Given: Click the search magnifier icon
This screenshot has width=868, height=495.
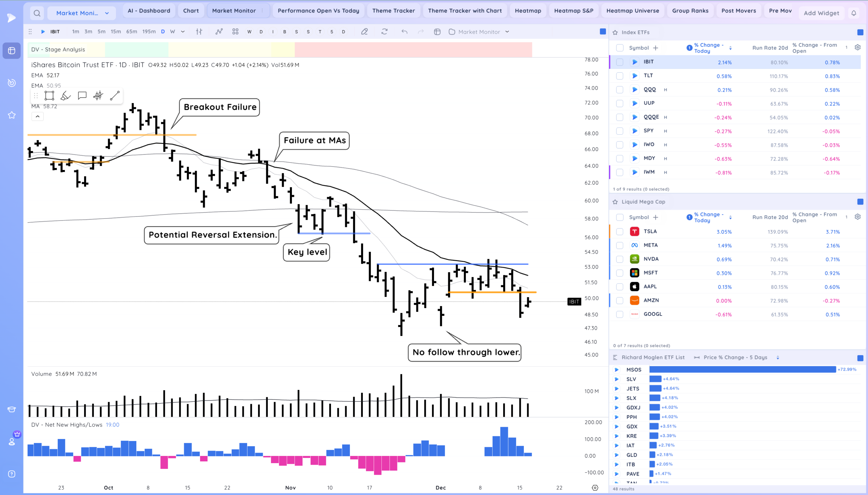Looking at the screenshot, I should click(37, 13).
